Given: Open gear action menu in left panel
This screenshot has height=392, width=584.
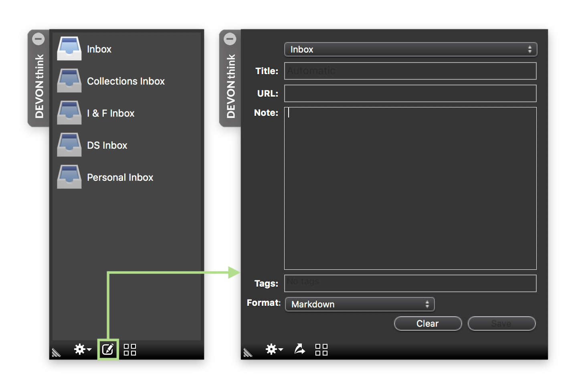Looking at the screenshot, I should [x=82, y=349].
